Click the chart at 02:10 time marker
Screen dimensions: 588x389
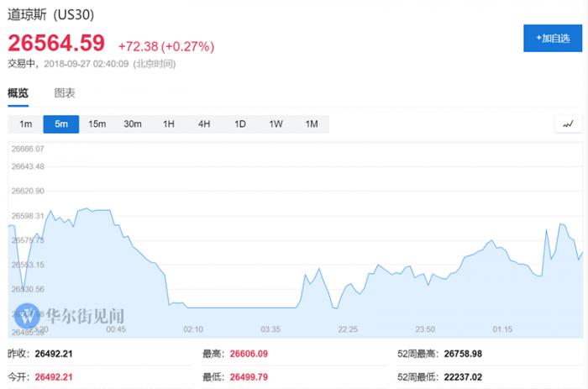[192, 329]
